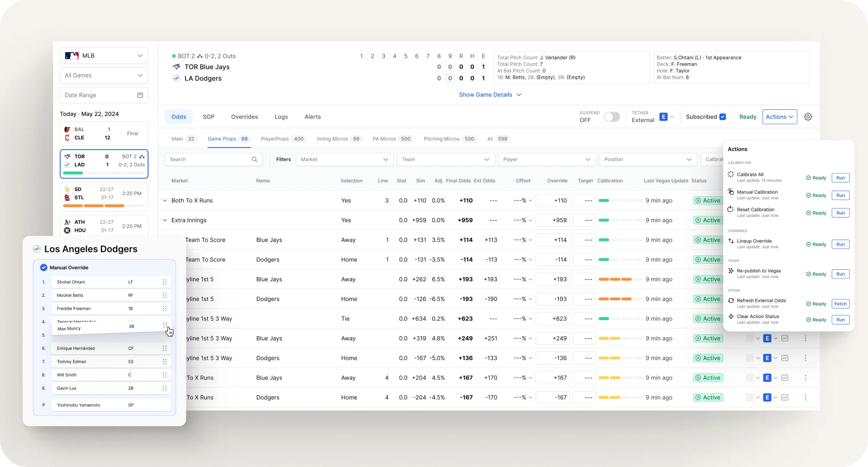Open the MLB league dropdown

pyautogui.click(x=104, y=56)
